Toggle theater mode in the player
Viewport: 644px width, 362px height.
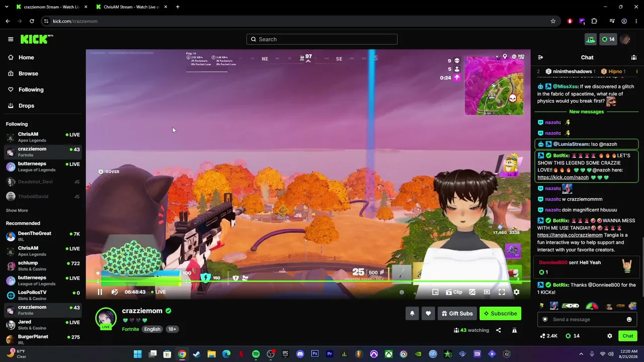pos(487,292)
